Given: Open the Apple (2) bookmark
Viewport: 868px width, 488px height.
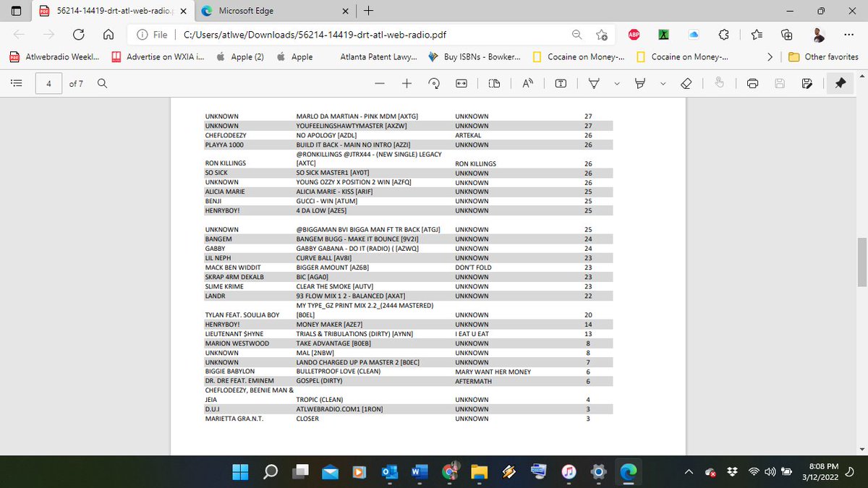Looking at the screenshot, I should pos(241,56).
